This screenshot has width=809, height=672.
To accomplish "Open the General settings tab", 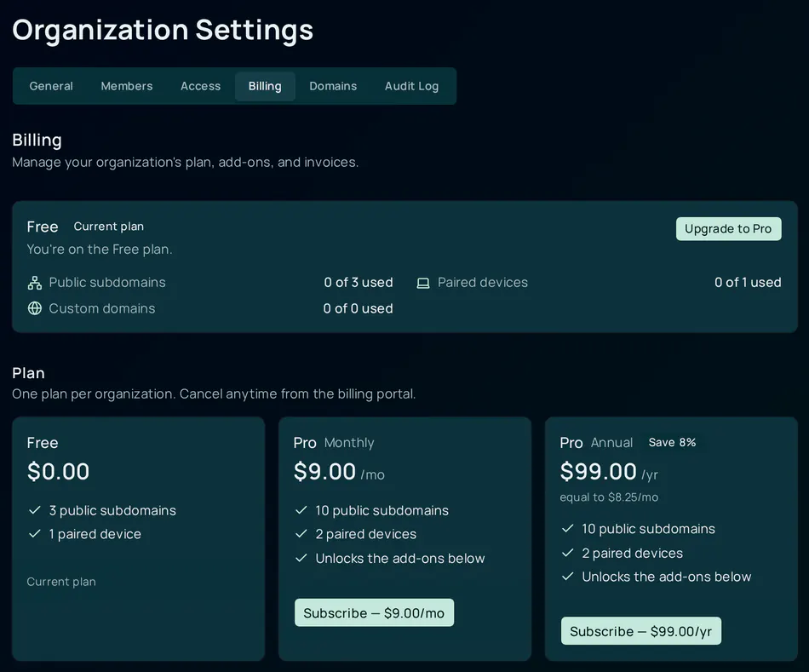I will [x=51, y=86].
